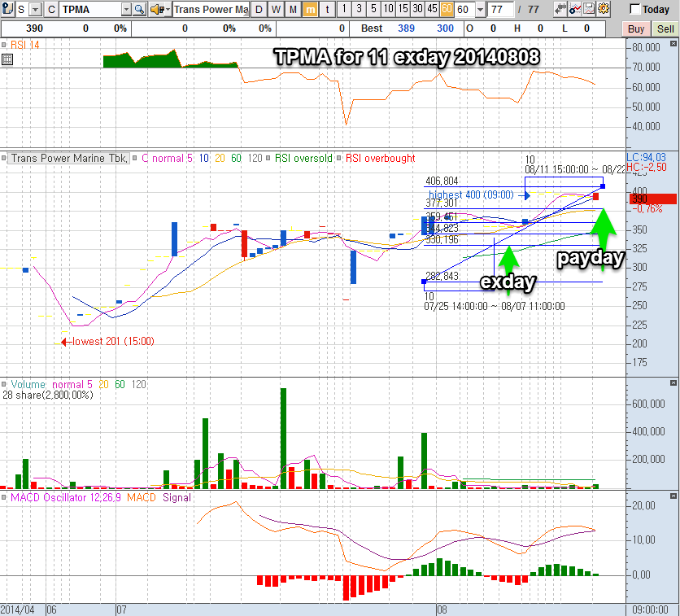
Task: Click the orange price MA 20 legend value
Action: point(220,159)
